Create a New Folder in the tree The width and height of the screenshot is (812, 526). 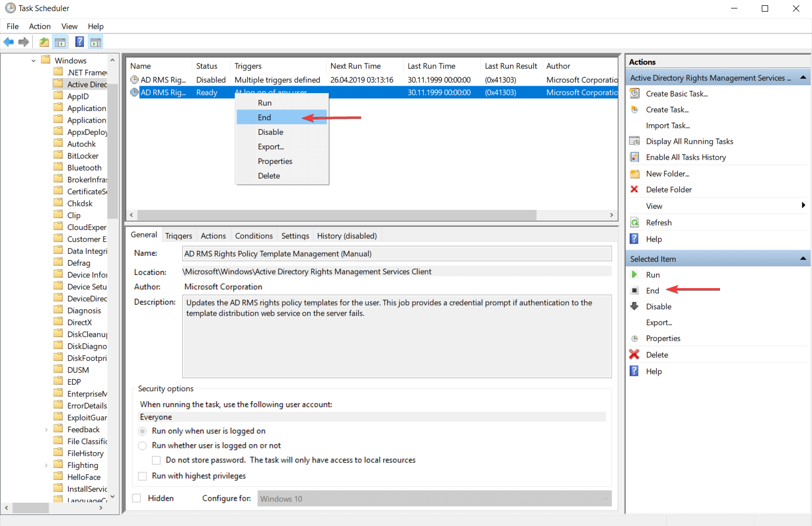coord(667,173)
